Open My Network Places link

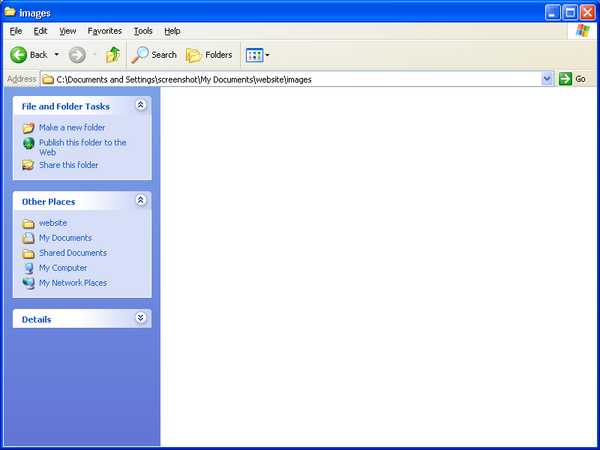pos(73,283)
